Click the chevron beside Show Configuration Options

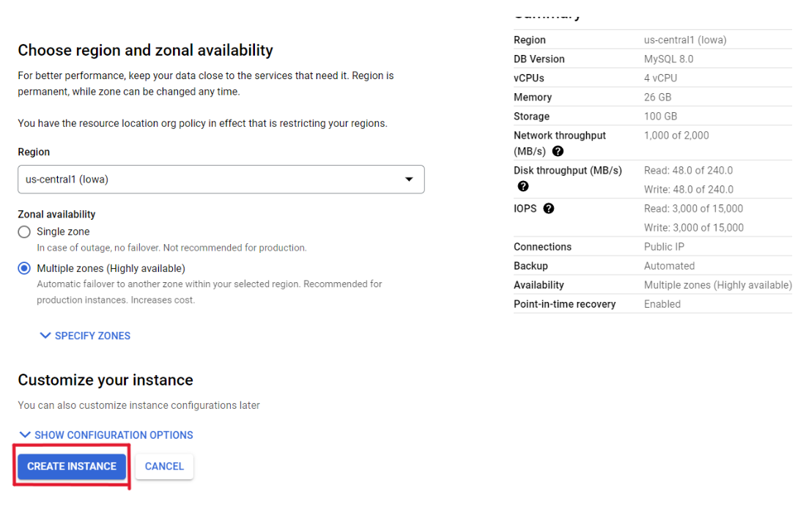point(25,435)
